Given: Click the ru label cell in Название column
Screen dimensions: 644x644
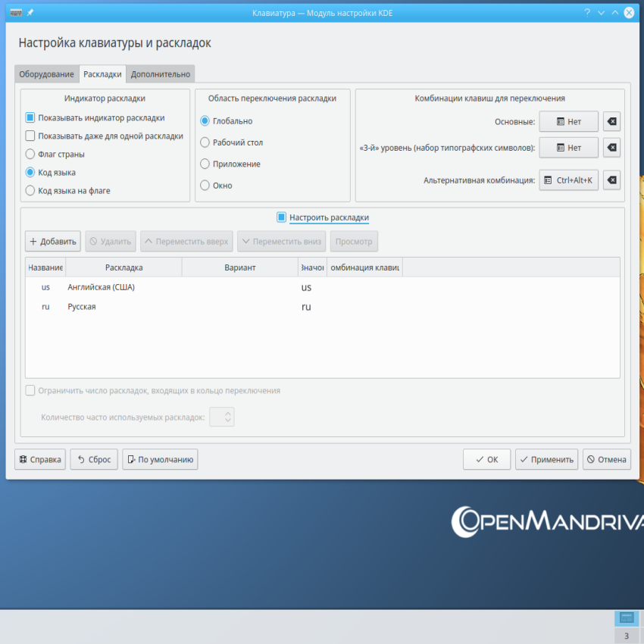Looking at the screenshot, I should click(45, 307).
